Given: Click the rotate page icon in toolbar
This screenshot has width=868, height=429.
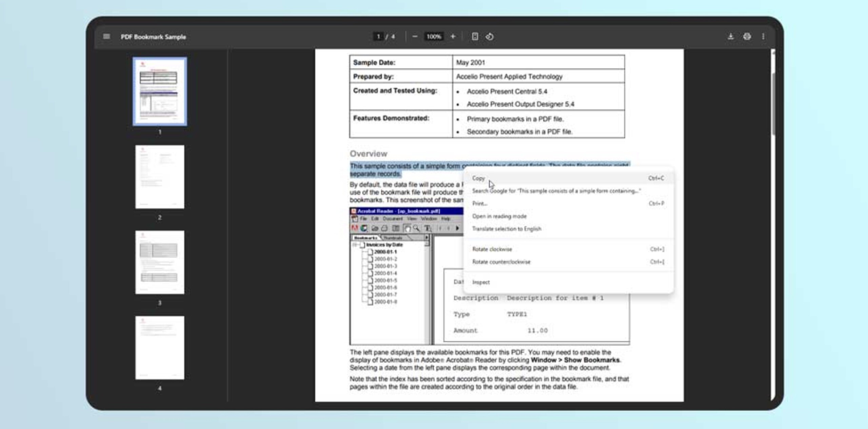Looking at the screenshot, I should click(x=490, y=36).
